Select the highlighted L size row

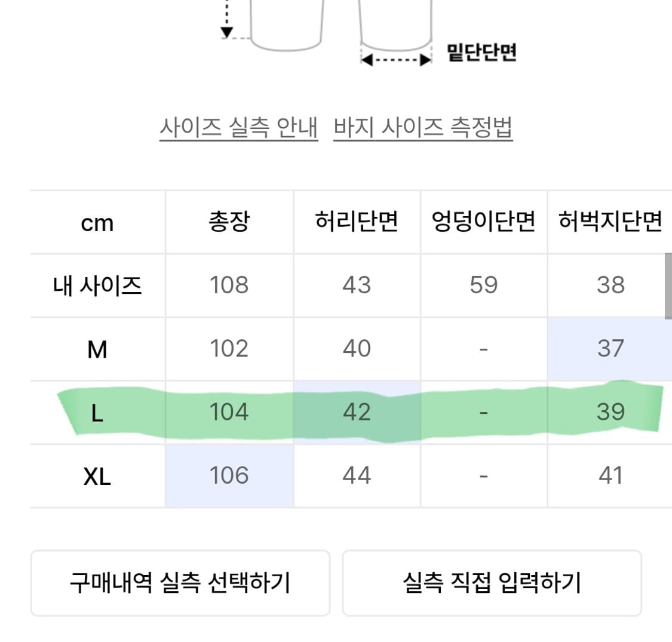[x=97, y=411]
